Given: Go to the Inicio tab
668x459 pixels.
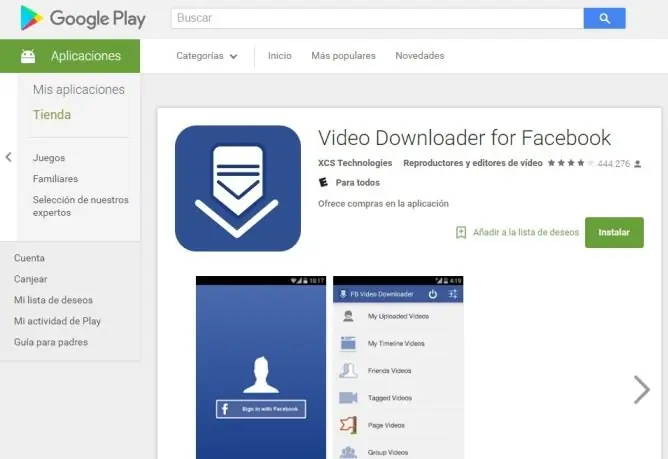Looking at the screenshot, I should (x=279, y=56).
